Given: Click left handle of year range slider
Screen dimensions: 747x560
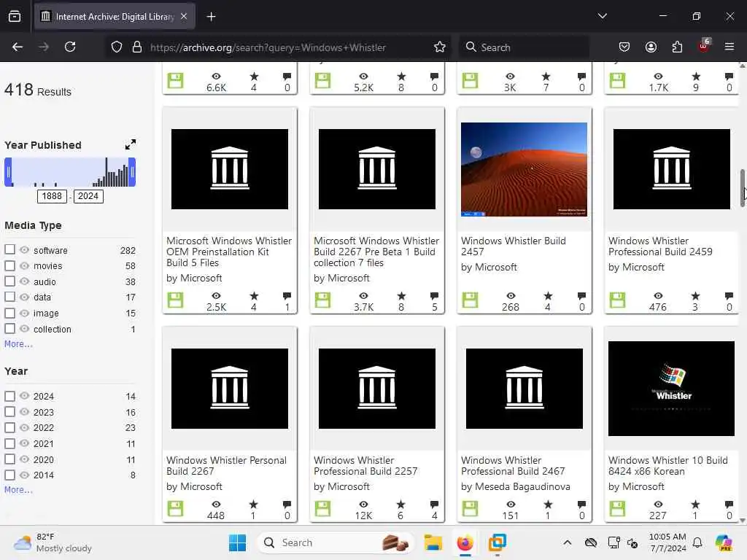Looking at the screenshot, I should (x=8, y=172).
